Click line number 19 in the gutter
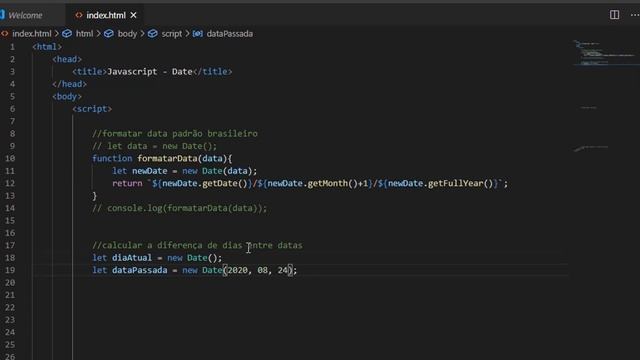This screenshot has width=640, height=360. [x=10, y=270]
